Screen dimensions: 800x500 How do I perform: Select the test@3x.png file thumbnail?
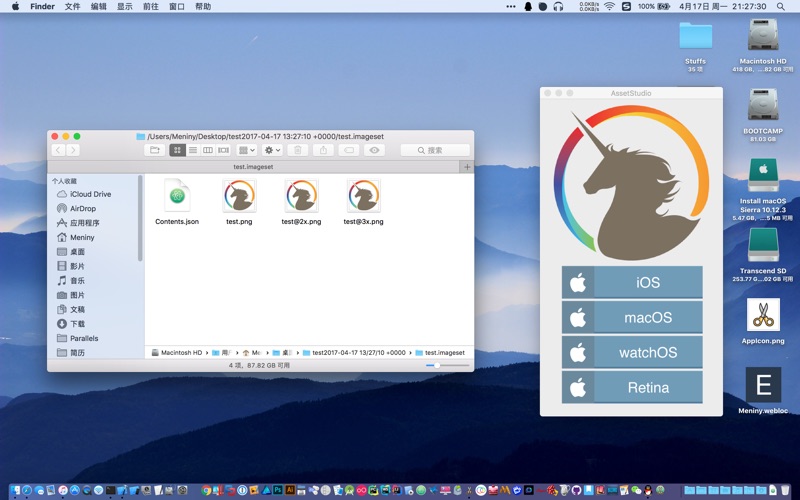(364, 195)
